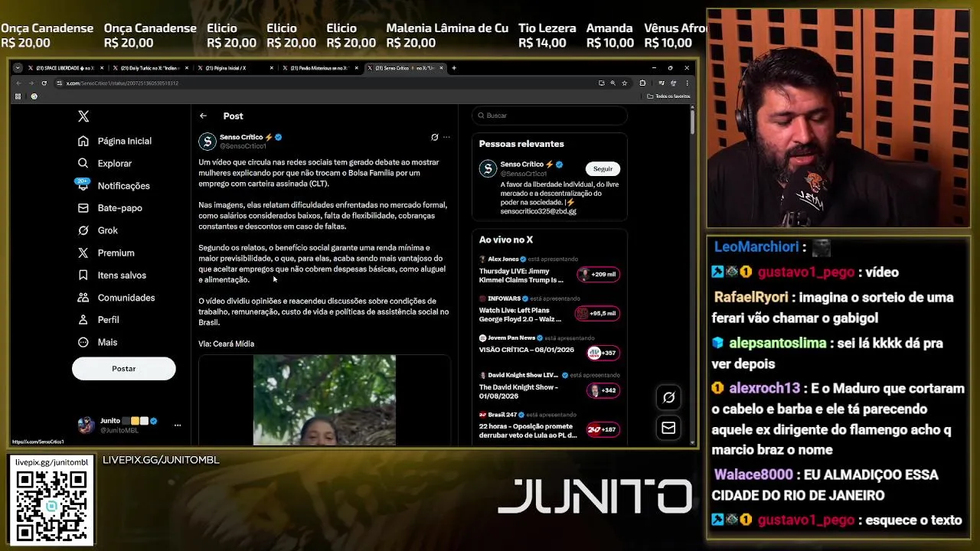This screenshot has width=980, height=551.
Task: Click the Mais circle icon
Action: click(x=83, y=342)
